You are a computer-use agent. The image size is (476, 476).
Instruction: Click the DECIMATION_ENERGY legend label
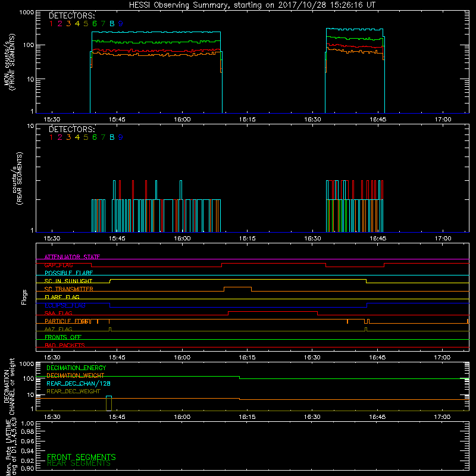tap(76, 368)
